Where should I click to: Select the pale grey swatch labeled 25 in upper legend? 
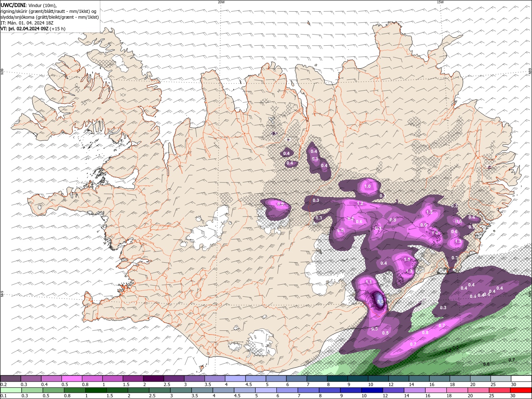(500, 379)
